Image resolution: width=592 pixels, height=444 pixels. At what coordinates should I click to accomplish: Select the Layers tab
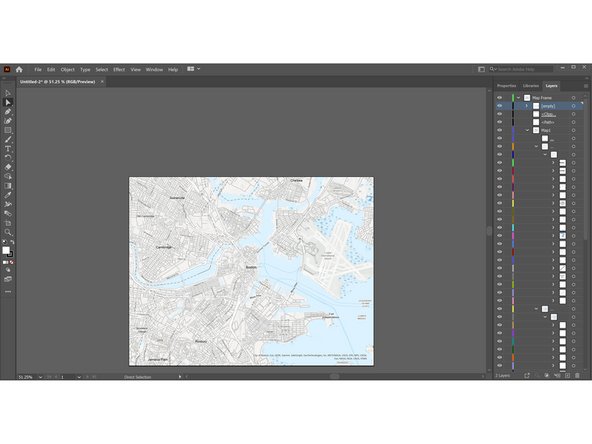pos(551,86)
